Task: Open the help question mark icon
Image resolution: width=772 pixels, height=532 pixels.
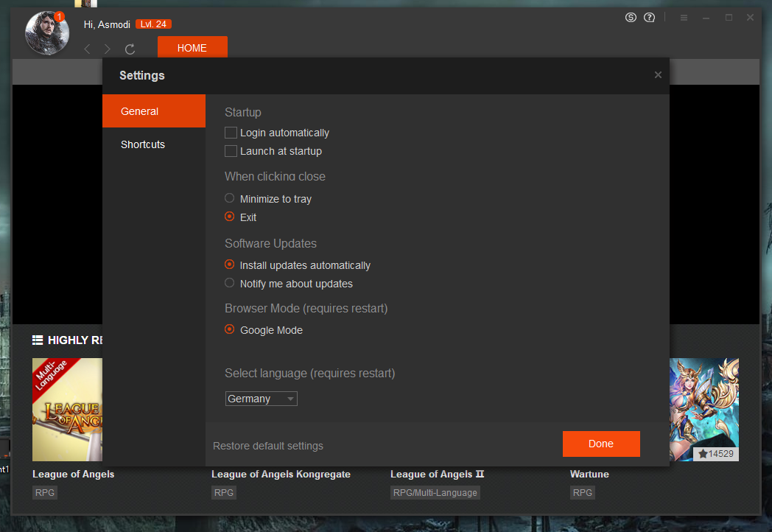Action: point(649,18)
